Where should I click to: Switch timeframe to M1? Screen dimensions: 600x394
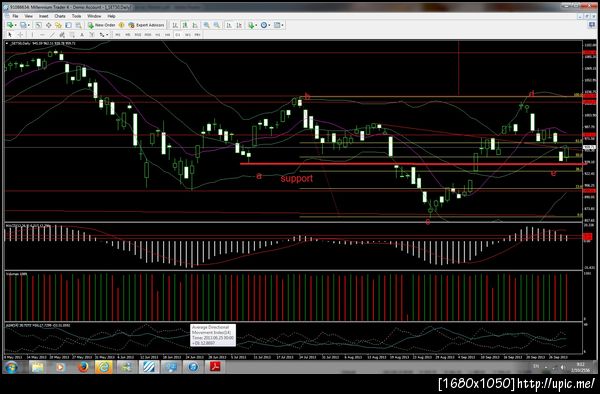[118, 35]
